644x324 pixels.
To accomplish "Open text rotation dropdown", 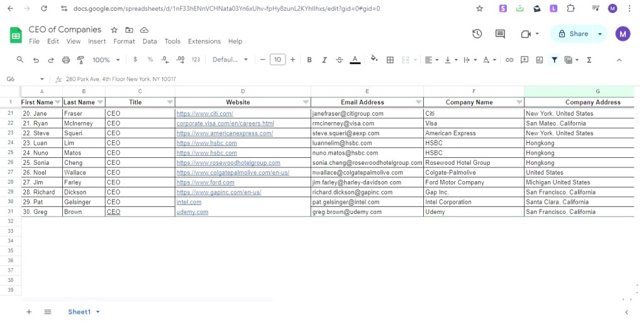I will click(489, 60).
